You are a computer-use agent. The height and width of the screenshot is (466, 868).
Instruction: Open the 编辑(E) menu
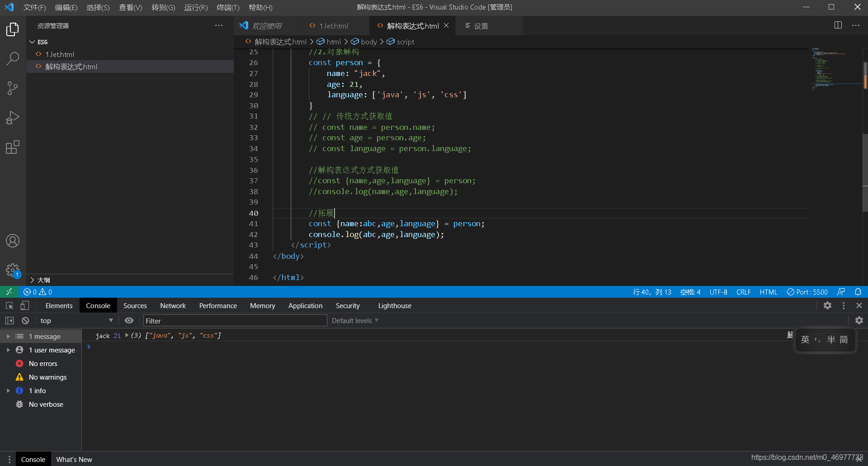(x=66, y=7)
